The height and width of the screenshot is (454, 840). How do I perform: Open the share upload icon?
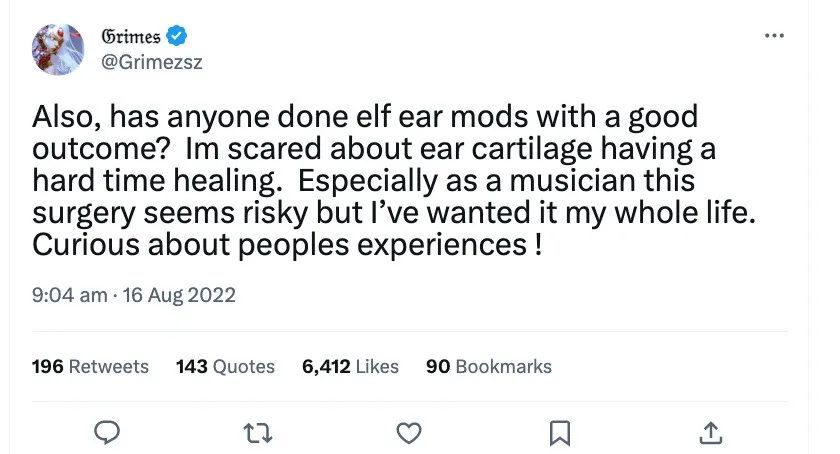click(711, 433)
